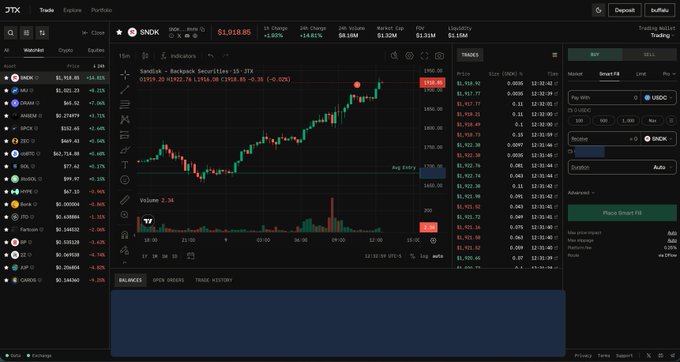Select the trend line drawing tool
The width and height of the screenshot is (680, 362).
tap(125, 89)
